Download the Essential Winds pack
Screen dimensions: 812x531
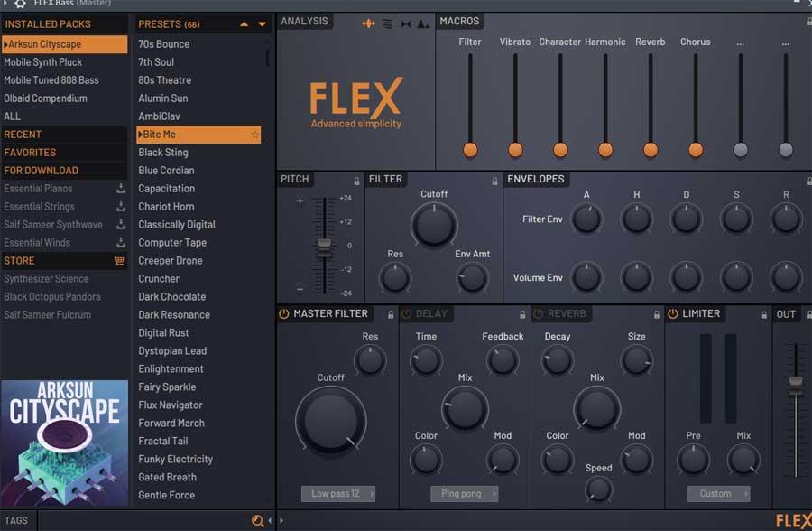pos(121,242)
